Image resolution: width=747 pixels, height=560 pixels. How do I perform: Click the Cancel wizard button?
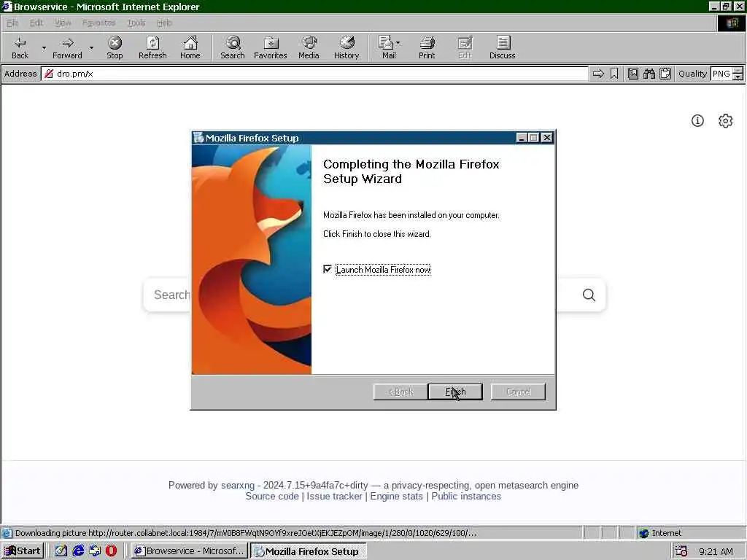518,392
